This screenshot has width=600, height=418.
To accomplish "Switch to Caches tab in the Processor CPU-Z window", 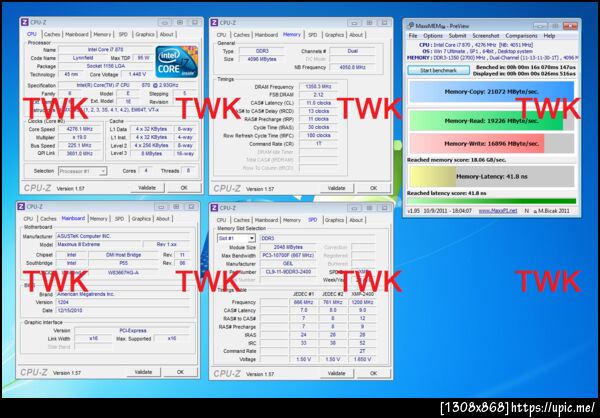I will click(52, 34).
